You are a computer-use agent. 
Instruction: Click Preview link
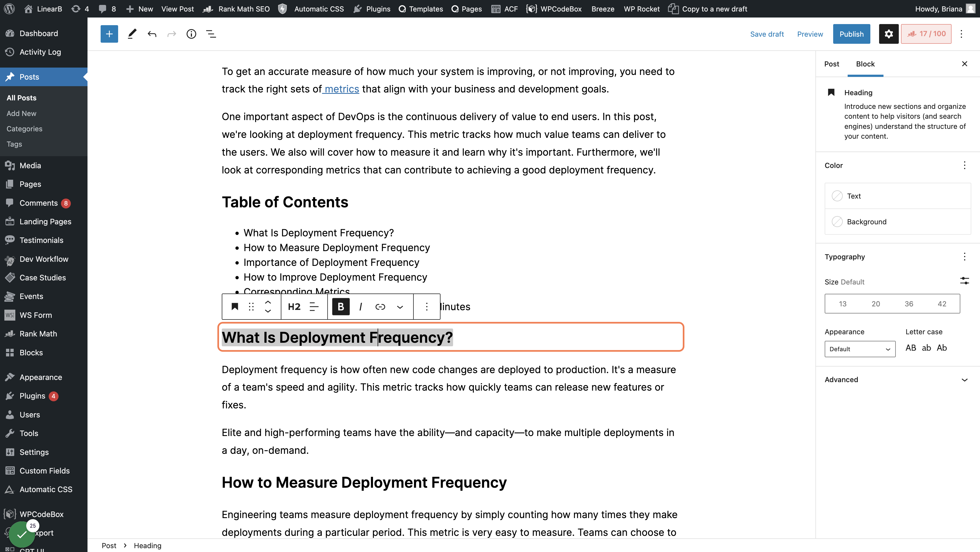(810, 34)
